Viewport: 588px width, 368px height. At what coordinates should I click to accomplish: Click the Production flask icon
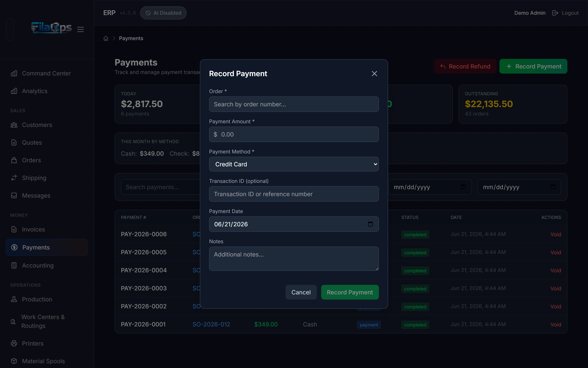(14, 299)
